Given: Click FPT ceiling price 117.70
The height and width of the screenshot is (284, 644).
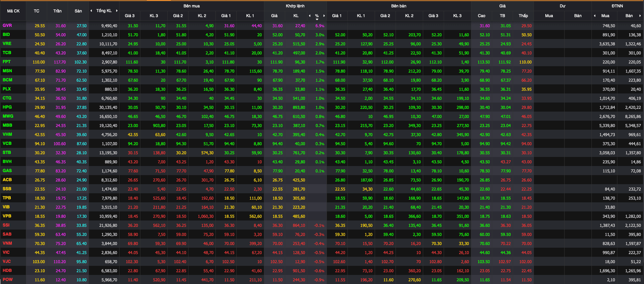Looking at the screenshot, I should coord(60,62).
